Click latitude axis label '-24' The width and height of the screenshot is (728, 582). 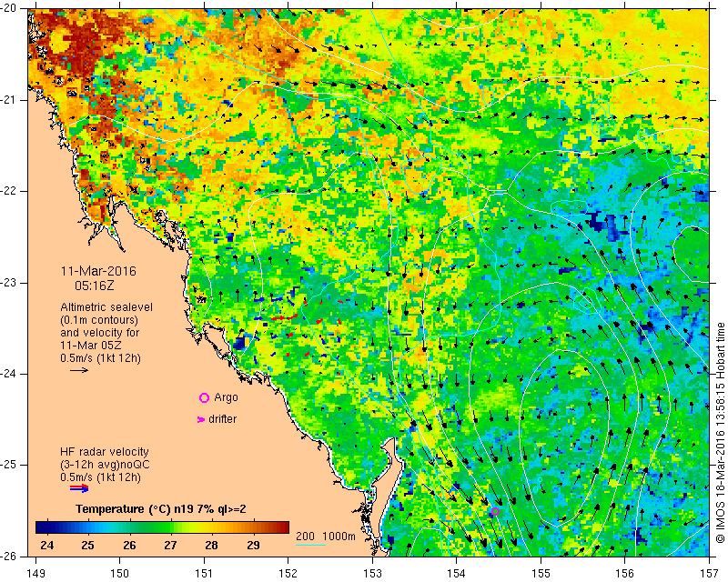(10, 374)
